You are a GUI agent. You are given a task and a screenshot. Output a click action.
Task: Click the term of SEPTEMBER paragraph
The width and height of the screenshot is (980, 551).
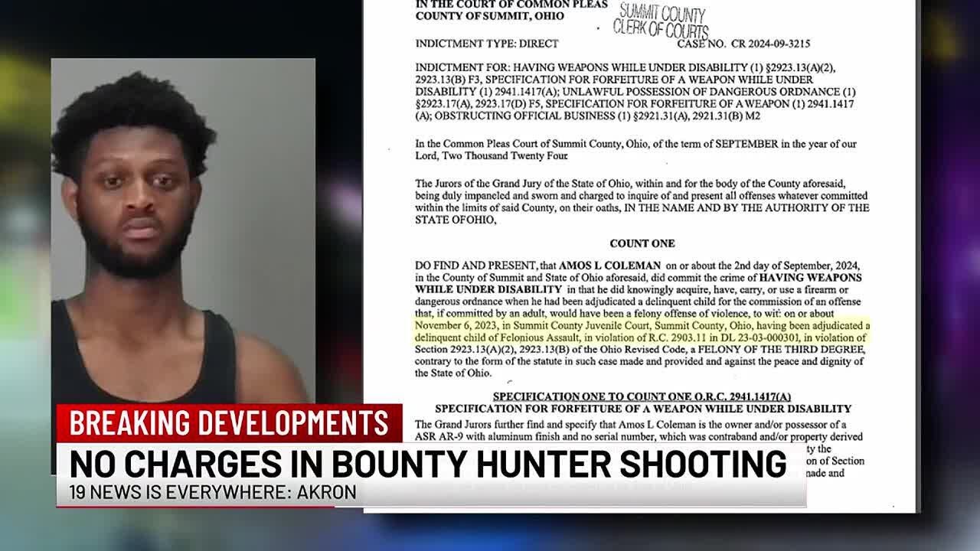(x=635, y=150)
